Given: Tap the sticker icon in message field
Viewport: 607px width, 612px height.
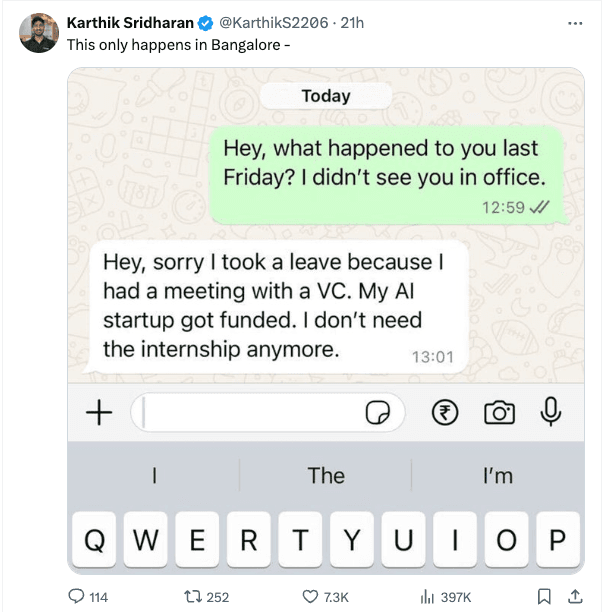Looking at the screenshot, I should tap(378, 413).
